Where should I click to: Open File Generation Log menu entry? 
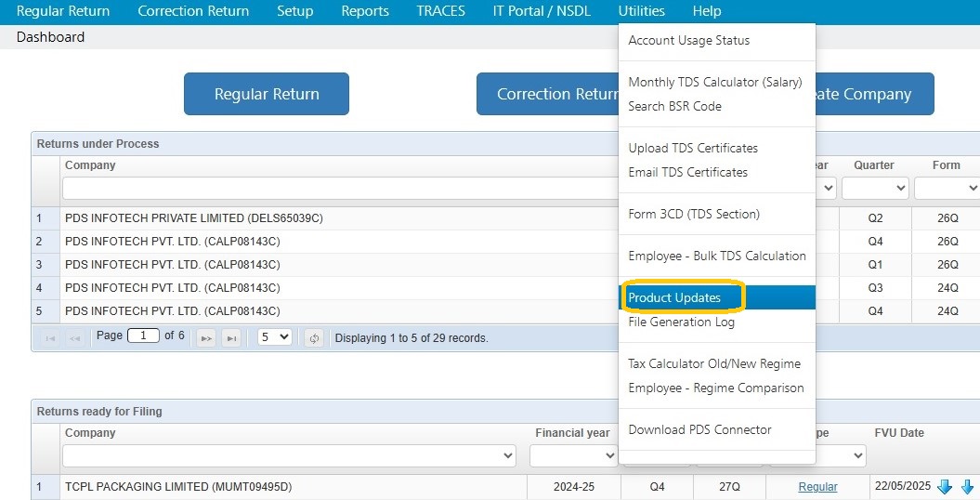[x=681, y=322]
